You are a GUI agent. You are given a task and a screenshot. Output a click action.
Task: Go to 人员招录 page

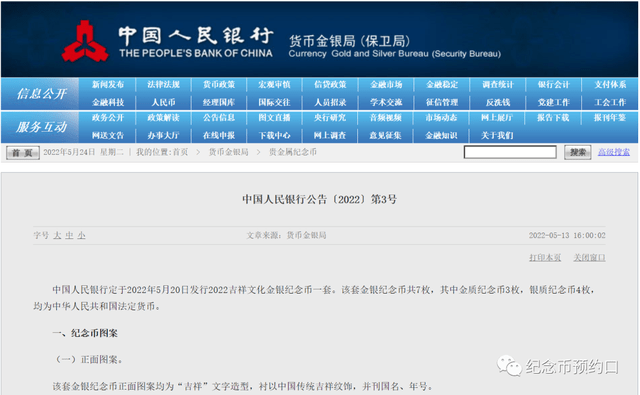tap(330, 102)
